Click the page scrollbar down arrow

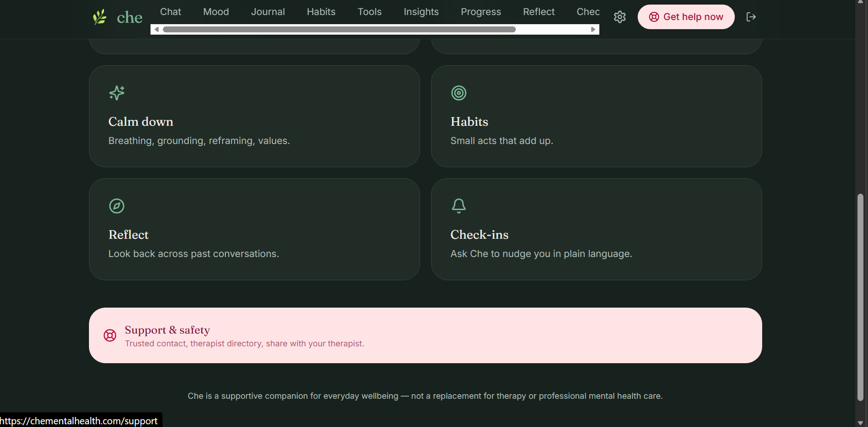click(860, 422)
